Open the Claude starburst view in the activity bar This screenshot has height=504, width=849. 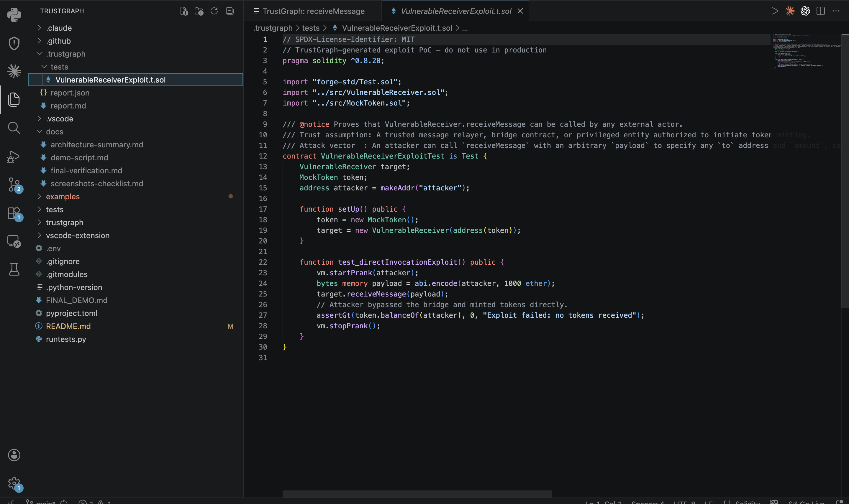click(x=14, y=71)
